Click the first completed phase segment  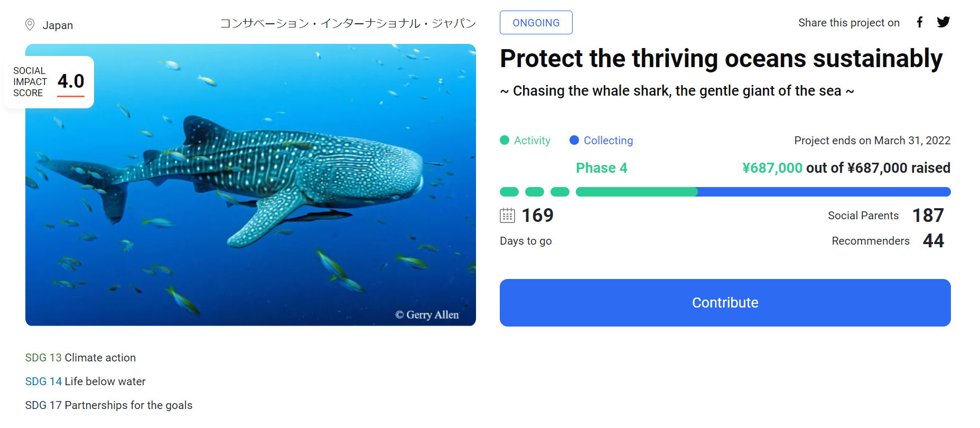509,192
